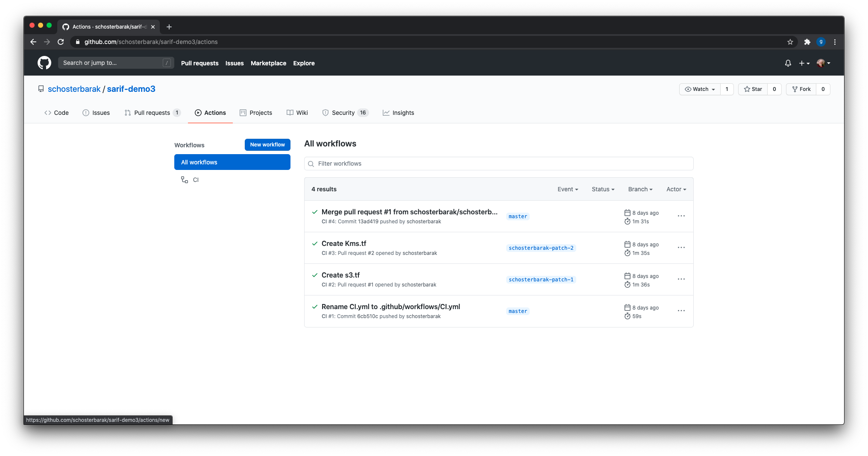Open the notifications bell
Image resolution: width=868 pixels, height=456 pixels.
pos(788,63)
